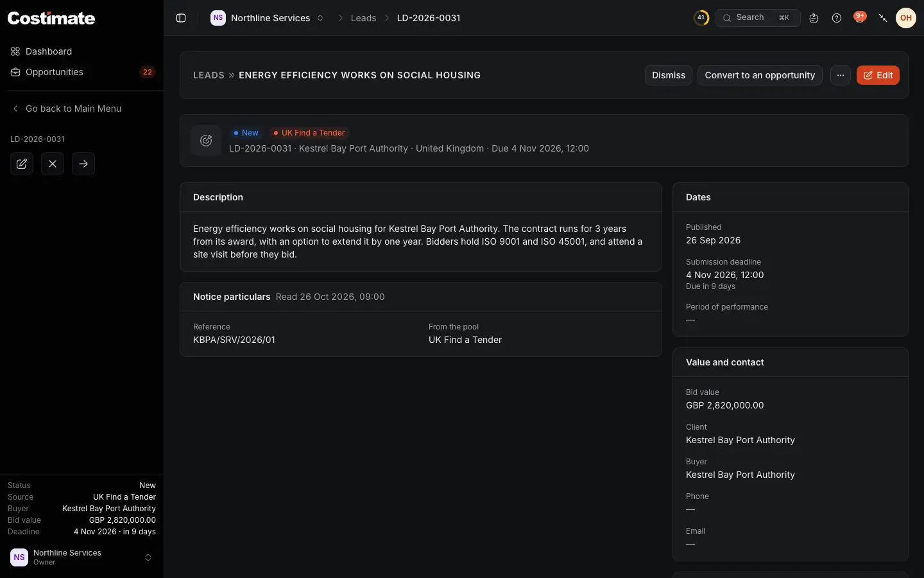
Task: Click the UK Find a Tender source tag
Action: pos(309,133)
